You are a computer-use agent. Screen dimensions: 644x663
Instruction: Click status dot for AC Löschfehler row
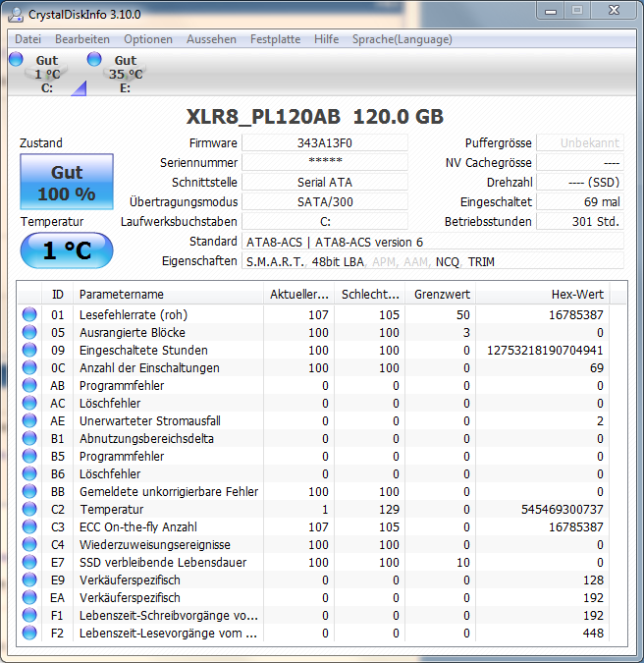click(x=29, y=403)
